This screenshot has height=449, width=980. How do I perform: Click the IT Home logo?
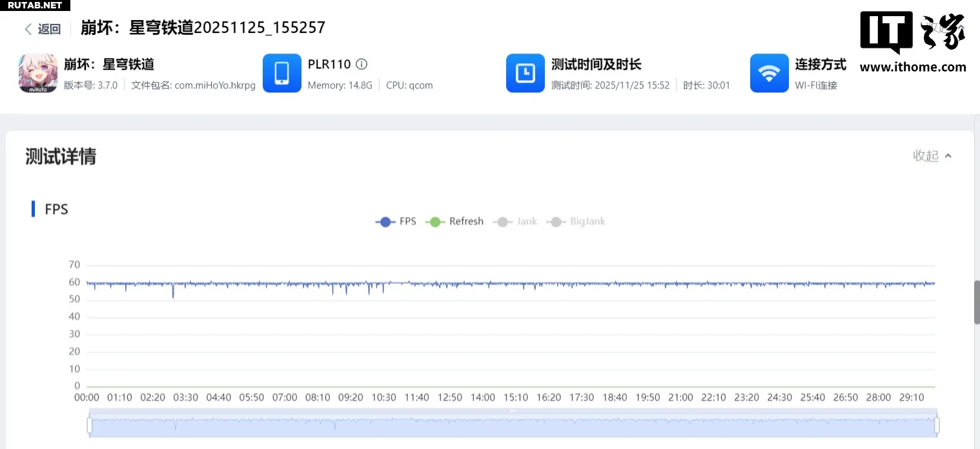click(912, 32)
